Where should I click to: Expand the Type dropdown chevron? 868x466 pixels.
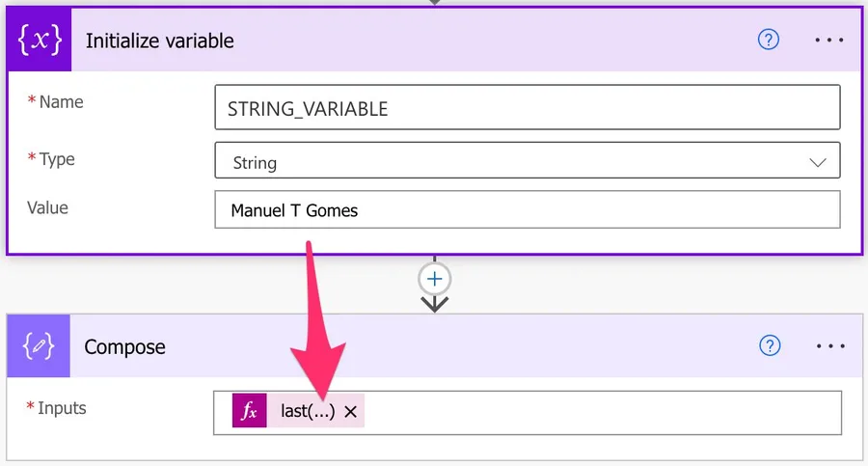818,162
